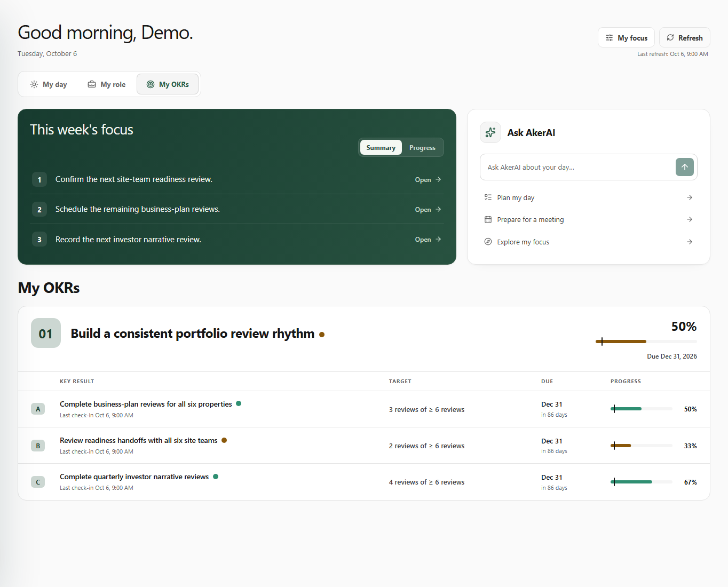Viewport: 728px width, 587px height.
Task: Open key result Complete quarterly investor narrative reviews
Action: click(134, 477)
